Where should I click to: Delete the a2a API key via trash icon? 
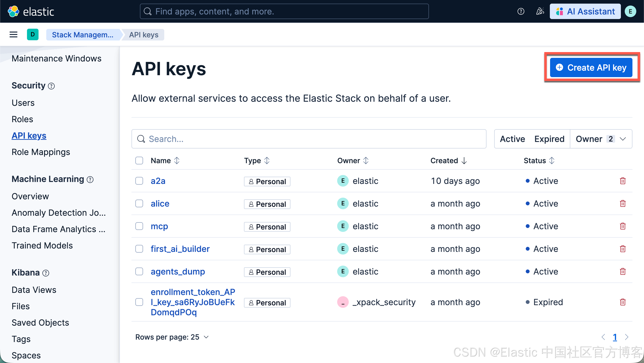(623, 181)
